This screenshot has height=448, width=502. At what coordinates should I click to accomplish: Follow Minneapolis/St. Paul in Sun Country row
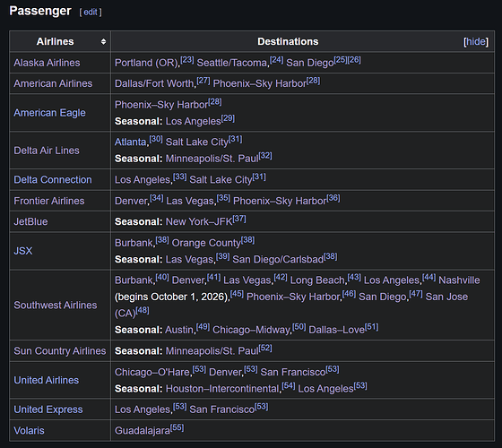212,350
